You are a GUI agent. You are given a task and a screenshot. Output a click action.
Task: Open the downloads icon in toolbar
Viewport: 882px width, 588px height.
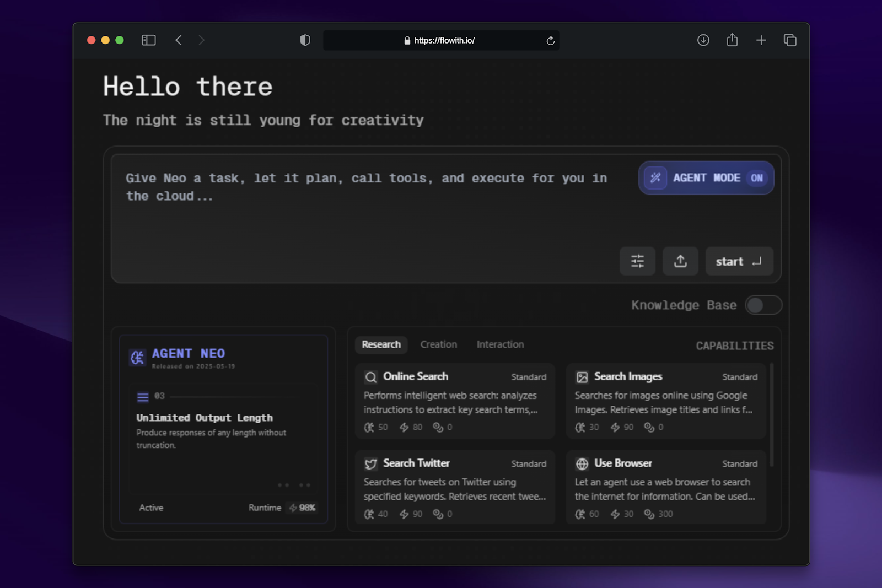click(703, 40)
